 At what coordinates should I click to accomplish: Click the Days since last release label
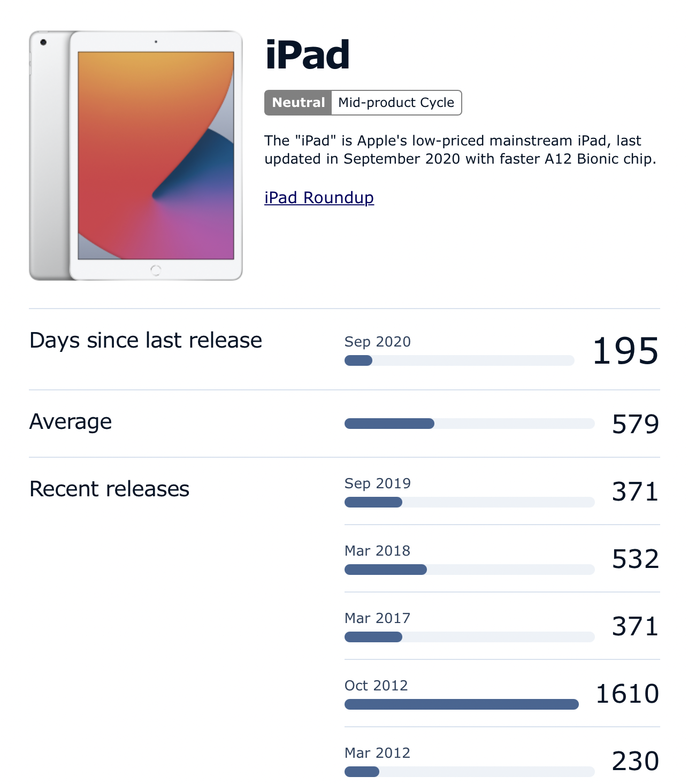point(146,341)
